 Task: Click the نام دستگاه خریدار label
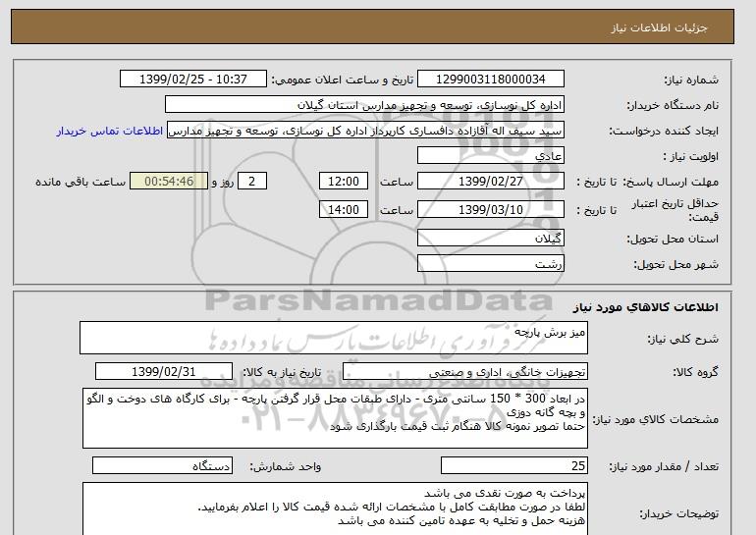tap(673, 106)
